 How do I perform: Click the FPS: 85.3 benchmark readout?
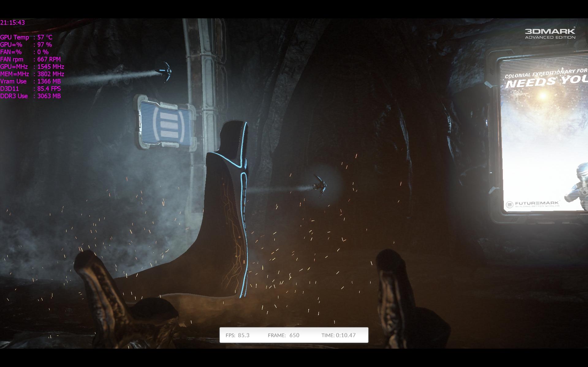(237, 335)
